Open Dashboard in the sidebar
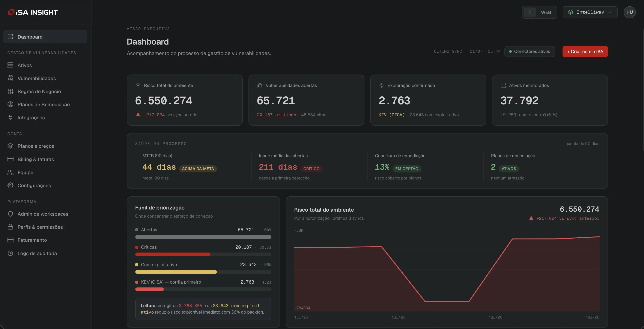Image resolution: width=644 pixels, height=329 pixels. 45,37
